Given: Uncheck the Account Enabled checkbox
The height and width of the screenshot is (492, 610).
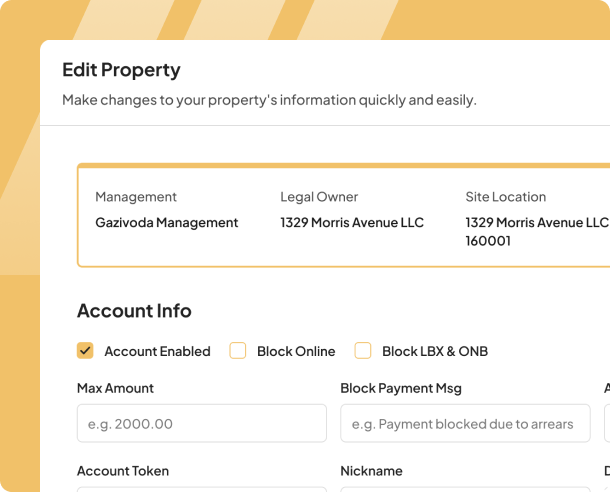Looking at the screenshot, I should [85, 351].
